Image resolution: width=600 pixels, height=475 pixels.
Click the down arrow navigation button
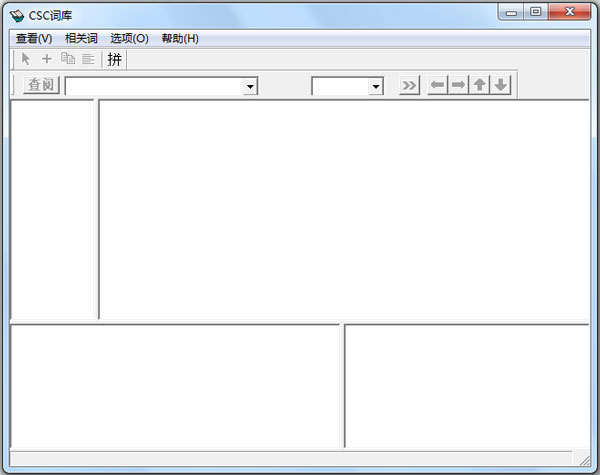pyautogui.click(x=501, y=85)
